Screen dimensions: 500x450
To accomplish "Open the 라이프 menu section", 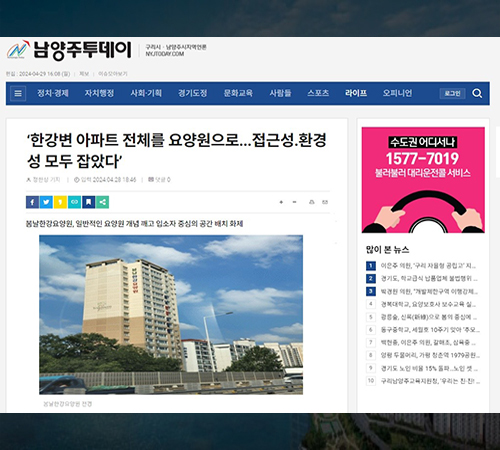I will 356,93.
